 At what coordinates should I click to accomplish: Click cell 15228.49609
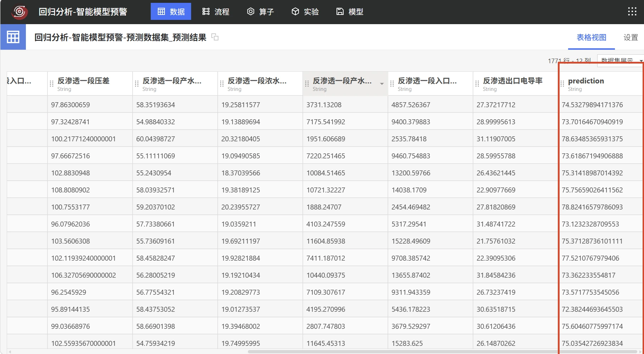(x=431, y=241)
